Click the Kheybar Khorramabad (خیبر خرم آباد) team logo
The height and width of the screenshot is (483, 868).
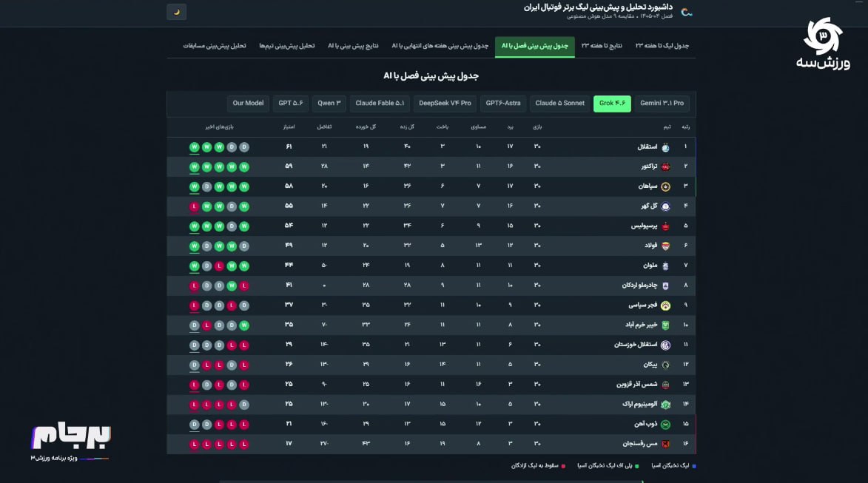point(665,325)
